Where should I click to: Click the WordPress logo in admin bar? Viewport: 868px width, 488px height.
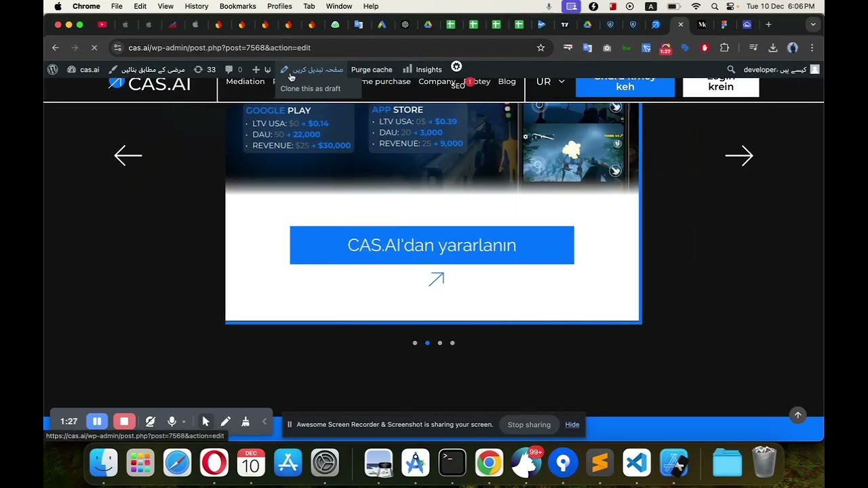click(x=53, y=69)
